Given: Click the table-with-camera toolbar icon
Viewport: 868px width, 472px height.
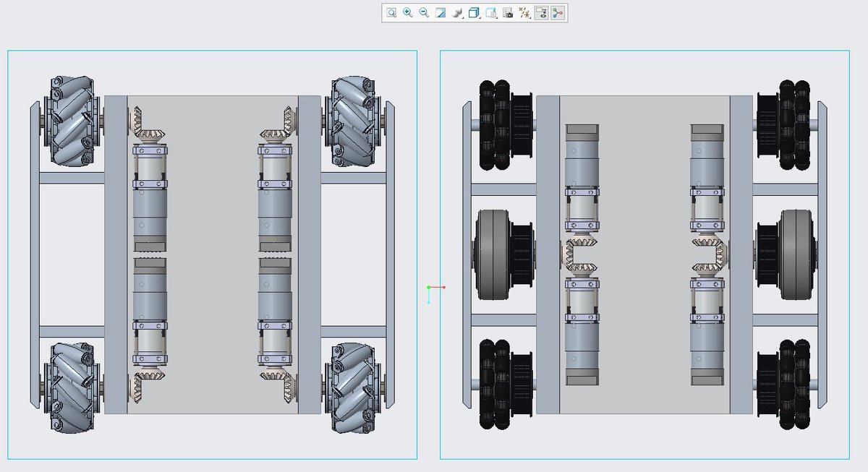Looking at the screenshot, I should pyautogui.click(x=508, y=13).
